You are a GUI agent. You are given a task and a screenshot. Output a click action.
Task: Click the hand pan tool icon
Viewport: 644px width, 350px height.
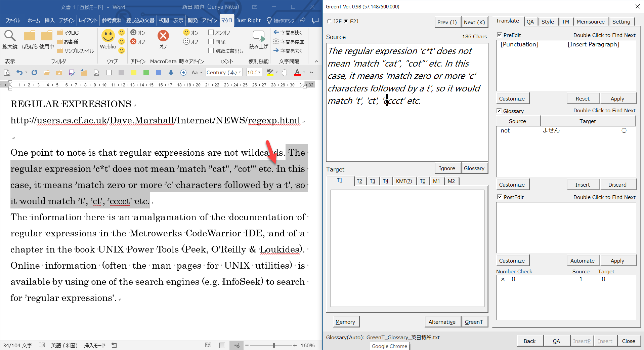(285, 73)
